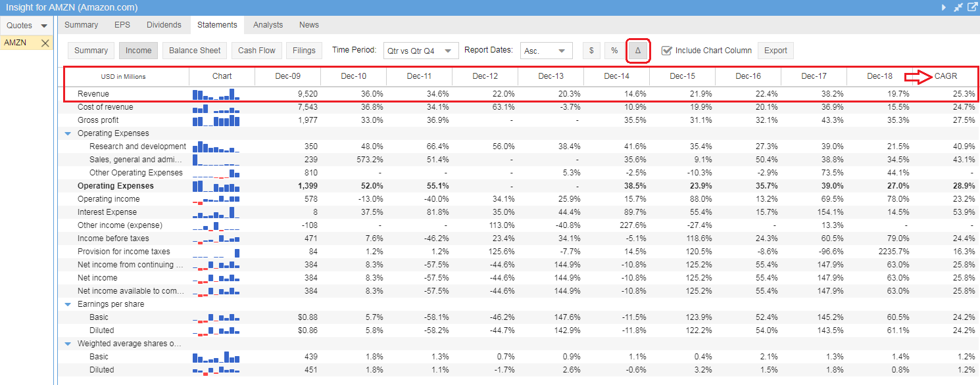Image resolution: width=980 pixels, height=385 pixels.
Task: Toggle the delta change display button
Action: tap(638, 51)
